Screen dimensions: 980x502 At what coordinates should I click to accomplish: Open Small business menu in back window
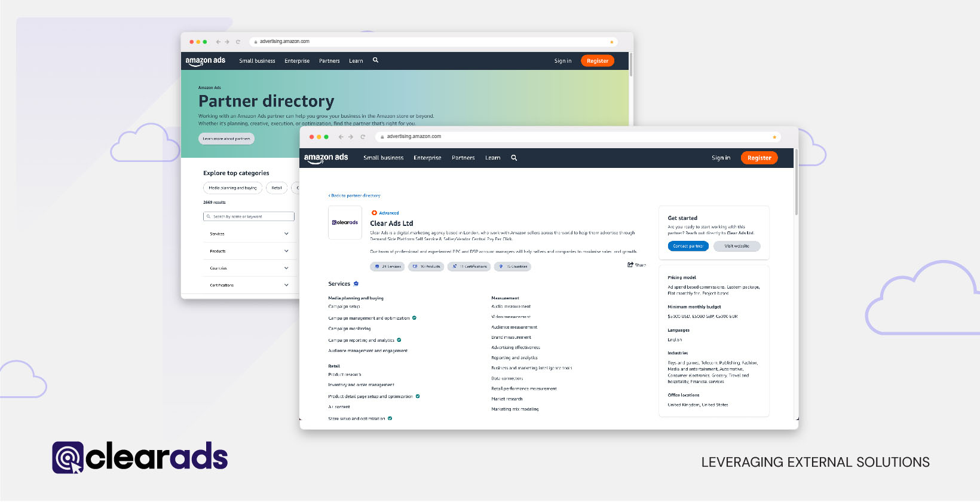click(x=257, y=61)
